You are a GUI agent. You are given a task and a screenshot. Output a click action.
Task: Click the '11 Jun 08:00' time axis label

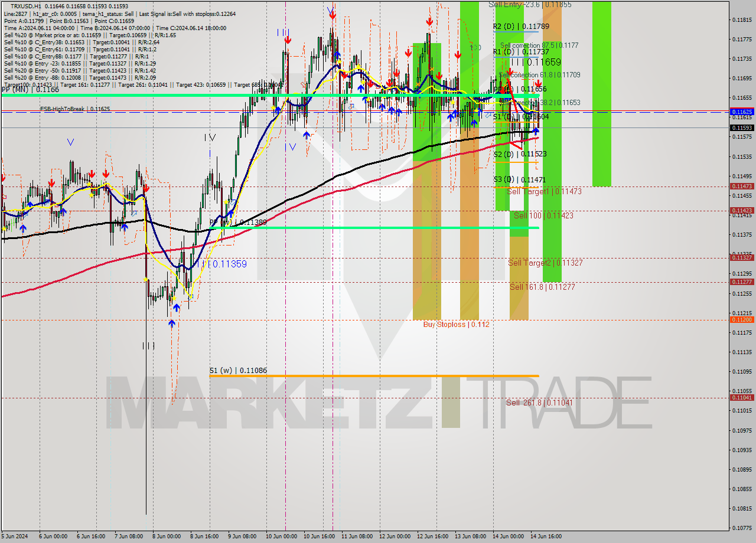[x=357, y=537]
